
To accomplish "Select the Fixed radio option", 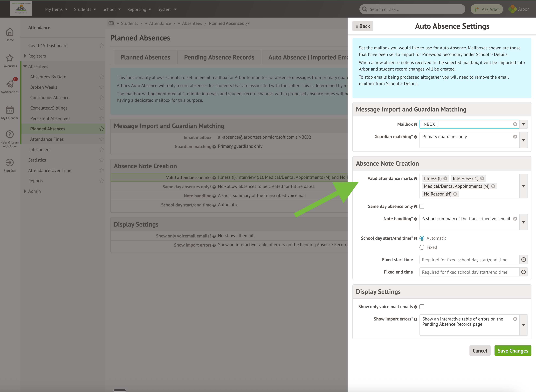I will 422,248.
